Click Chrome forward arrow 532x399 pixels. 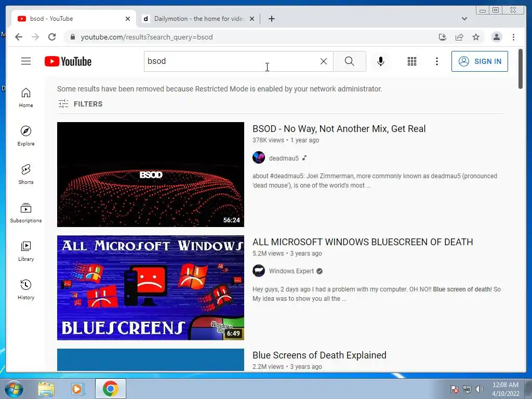(35, 37)
